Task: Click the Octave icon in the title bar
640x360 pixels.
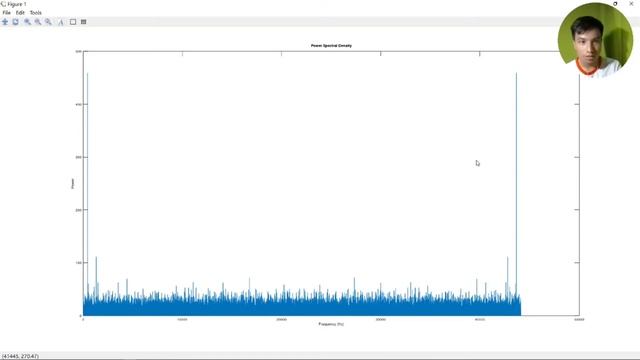Action: [3, 4]
